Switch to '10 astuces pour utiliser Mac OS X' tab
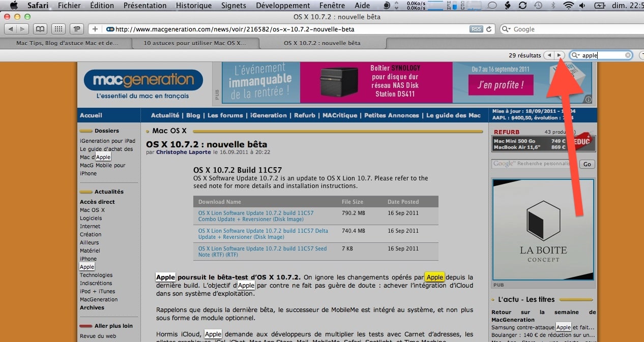644x342 pixels. point(195,43)
